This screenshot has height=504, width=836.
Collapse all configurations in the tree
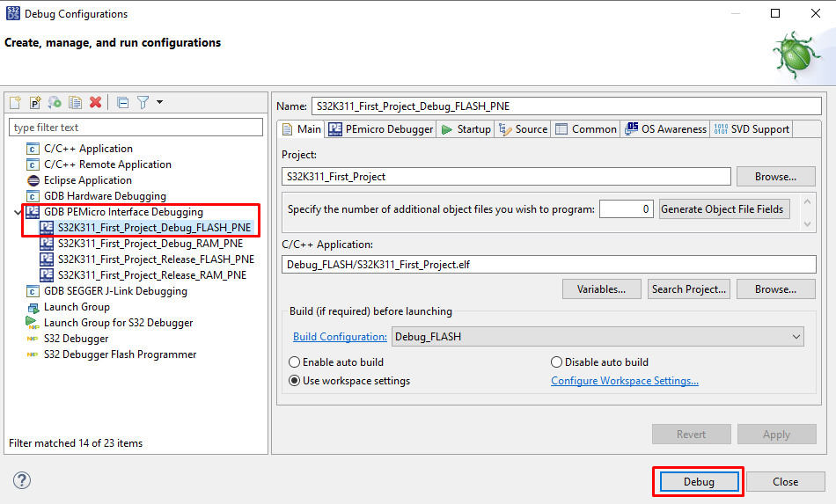[x=122, y=103]
